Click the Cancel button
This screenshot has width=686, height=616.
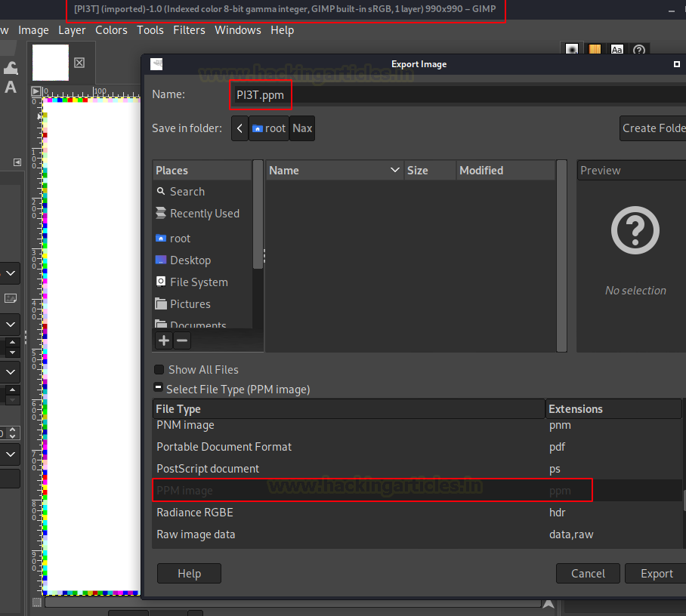588,574
